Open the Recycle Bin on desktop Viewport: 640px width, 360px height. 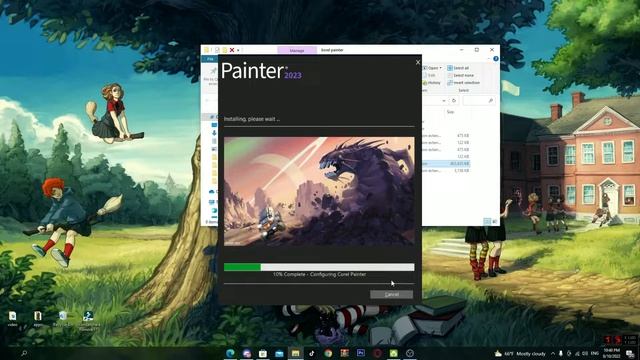tap(62, 319)
